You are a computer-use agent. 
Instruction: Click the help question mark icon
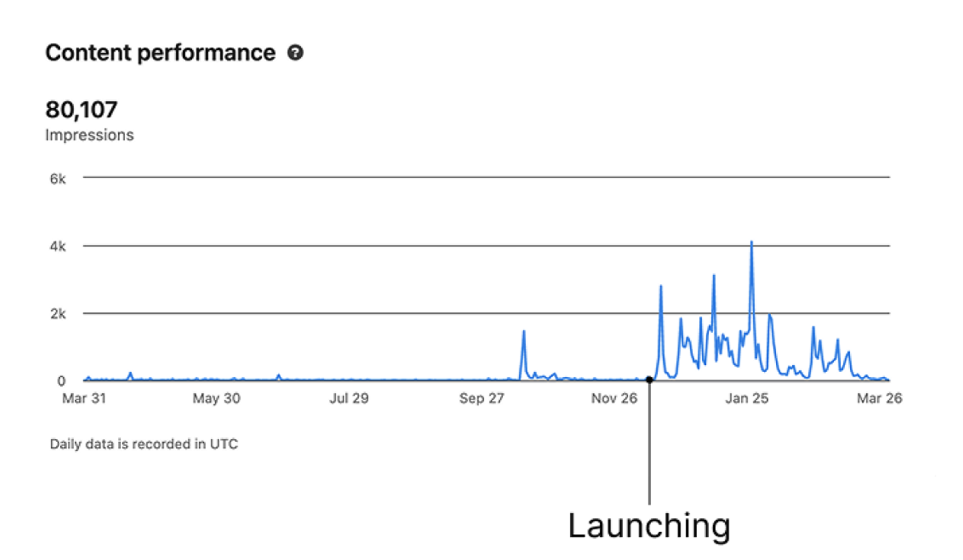tap(295, 53)
